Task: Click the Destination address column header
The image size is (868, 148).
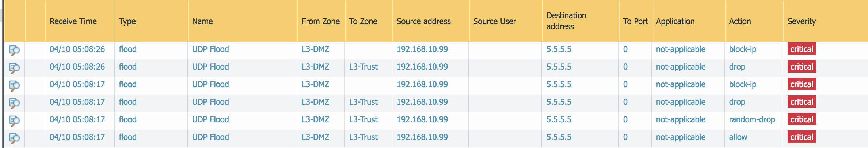Action: click(566, 21)
